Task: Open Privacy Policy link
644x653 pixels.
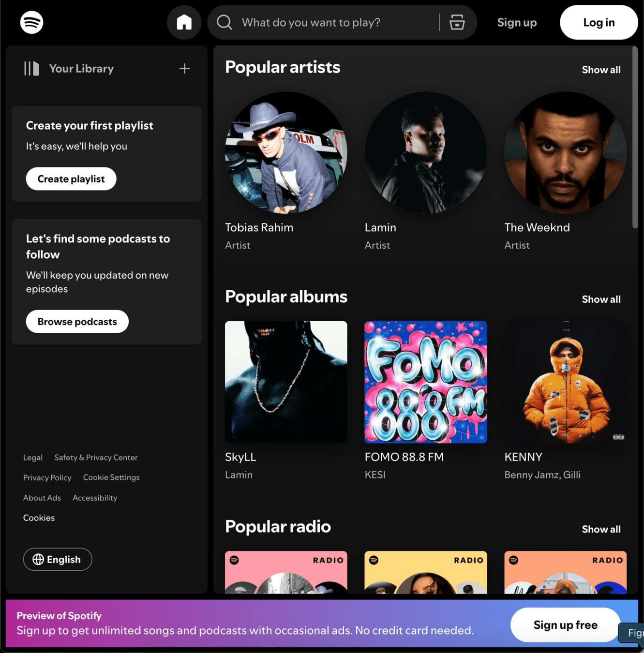Action: (47, 477)
